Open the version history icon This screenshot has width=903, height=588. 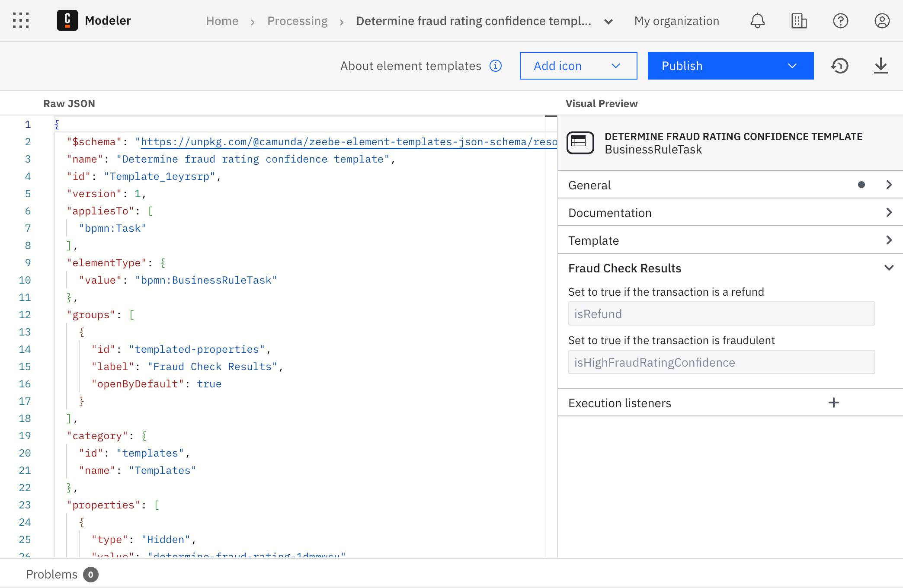pos(839,66)
